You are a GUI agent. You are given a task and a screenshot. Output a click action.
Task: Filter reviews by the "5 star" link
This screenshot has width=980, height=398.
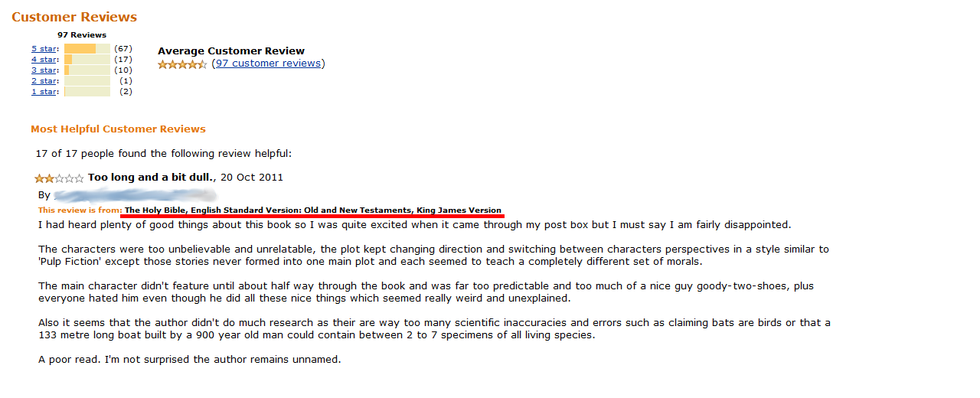click(44, 49)
